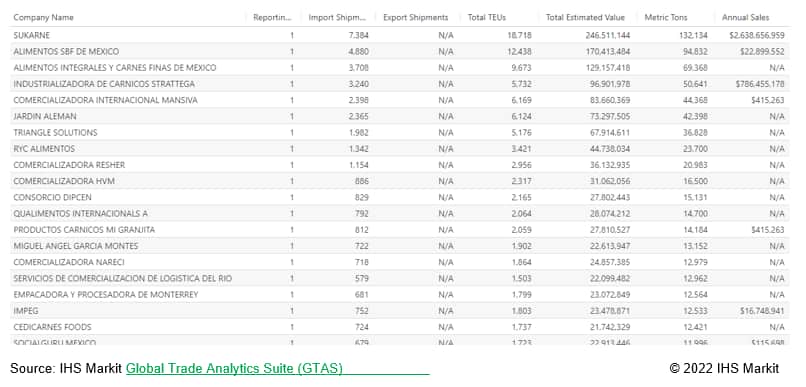Click the COMERCIALIZADORA HVM company entry
The height and width of the screenshot is (387, 806).
64,181
